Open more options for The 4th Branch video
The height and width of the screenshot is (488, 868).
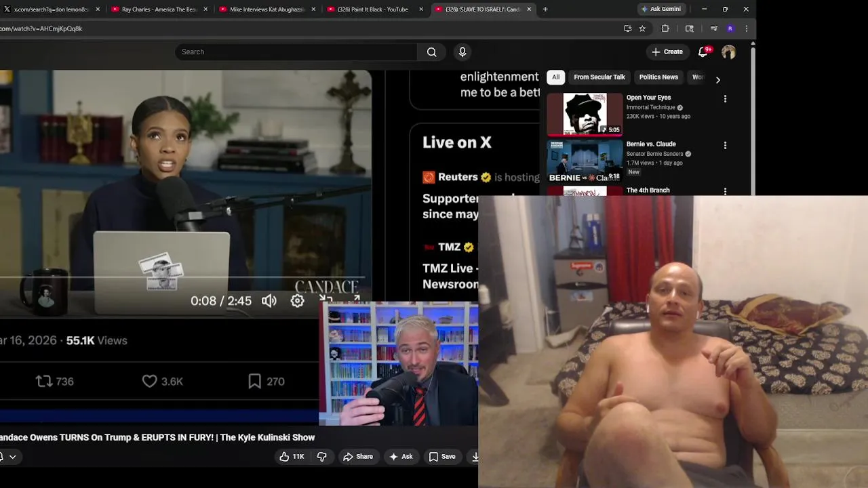(x=725, y=192)
